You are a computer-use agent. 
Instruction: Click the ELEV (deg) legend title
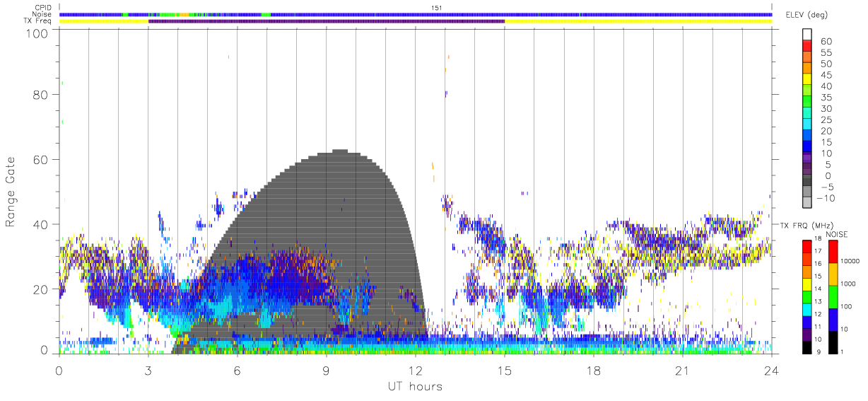(x=807, y=15)
